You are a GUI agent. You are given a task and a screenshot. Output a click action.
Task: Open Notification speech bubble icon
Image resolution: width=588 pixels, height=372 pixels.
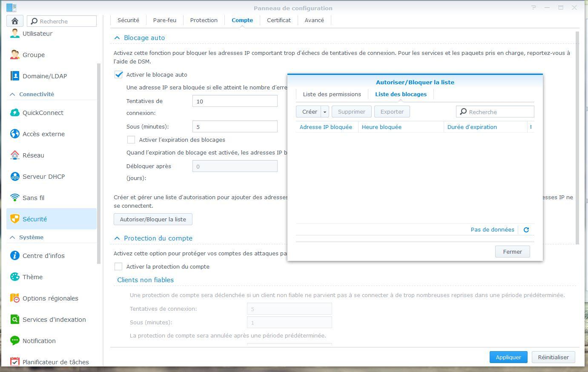point(15,341)
